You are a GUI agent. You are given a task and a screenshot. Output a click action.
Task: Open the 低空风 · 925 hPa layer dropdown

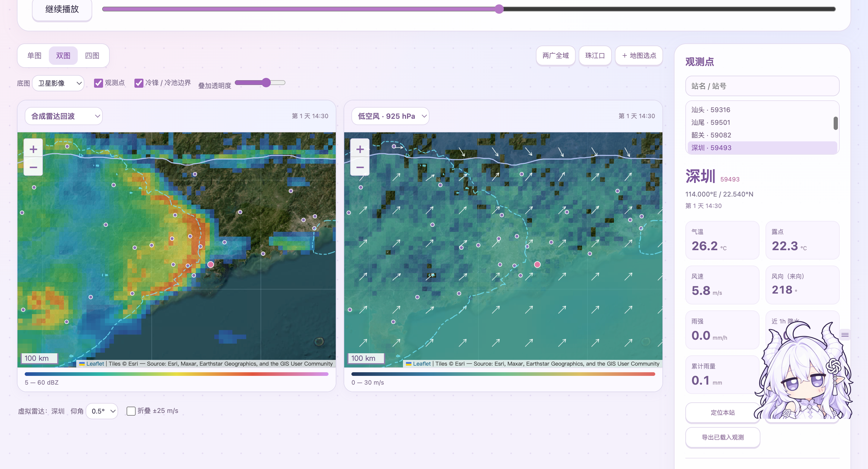click(390, 116)
